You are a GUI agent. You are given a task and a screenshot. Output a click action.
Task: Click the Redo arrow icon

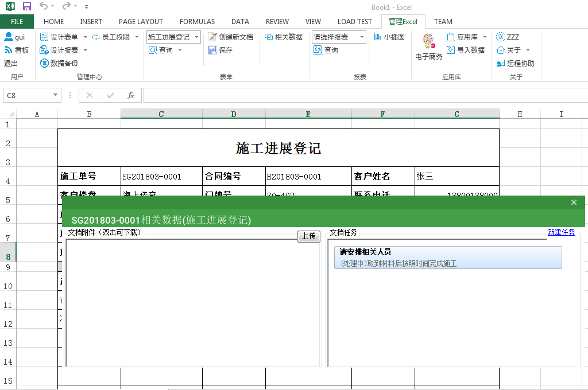click(67, 6)
